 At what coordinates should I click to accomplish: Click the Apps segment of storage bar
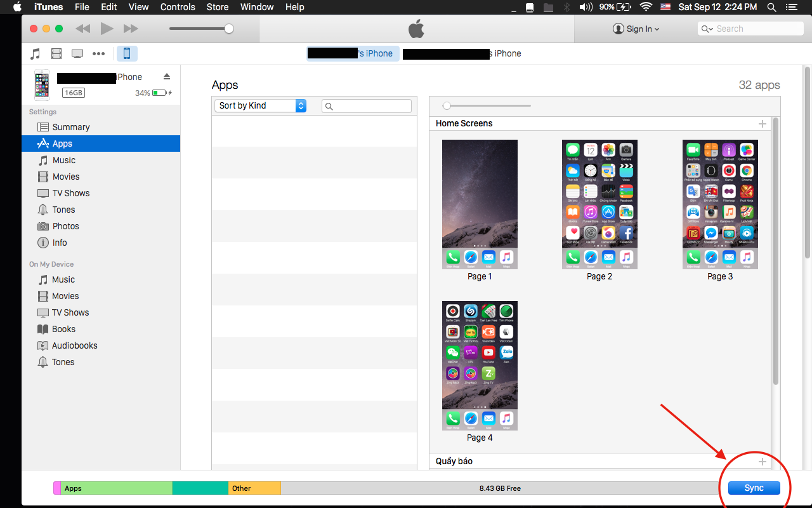(117, 488)
